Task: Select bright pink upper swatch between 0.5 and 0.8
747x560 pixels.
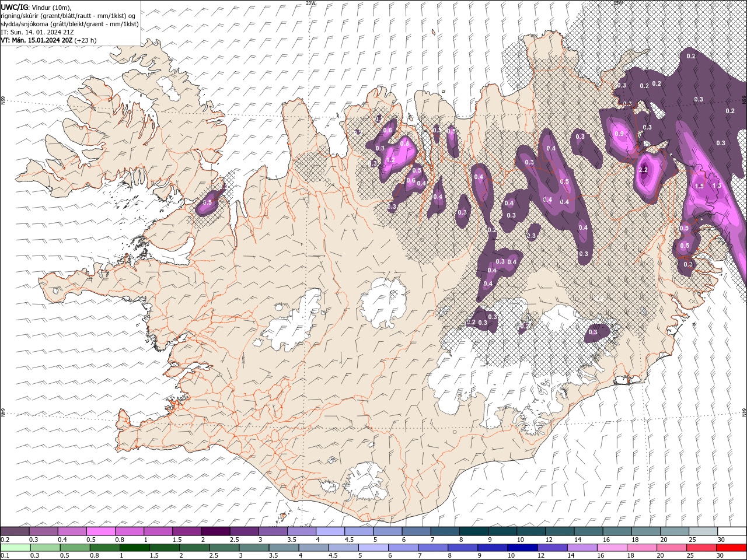Action: (x=100, y=531)
